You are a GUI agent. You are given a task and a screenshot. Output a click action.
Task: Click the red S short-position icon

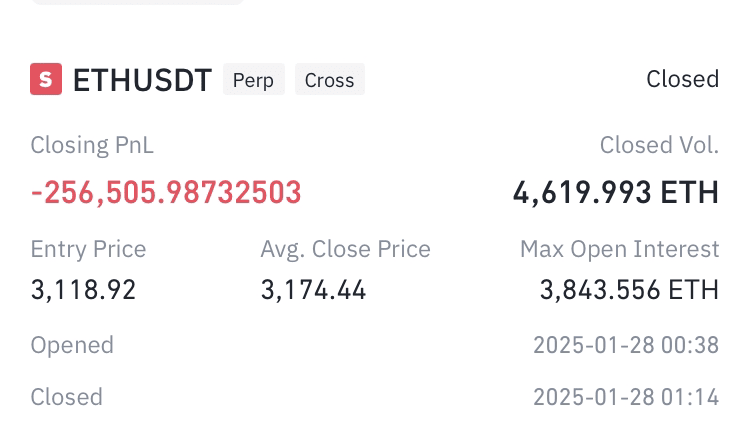pos(46,79)
